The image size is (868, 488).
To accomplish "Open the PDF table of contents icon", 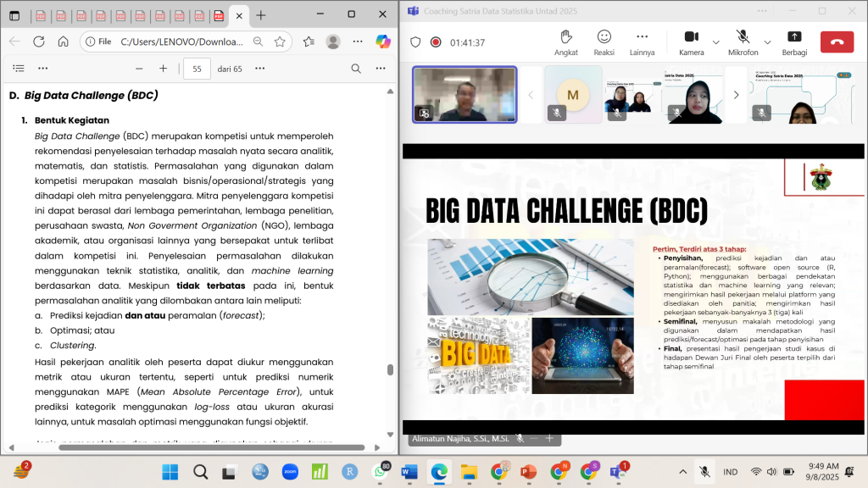I will (x=19, y=69).
